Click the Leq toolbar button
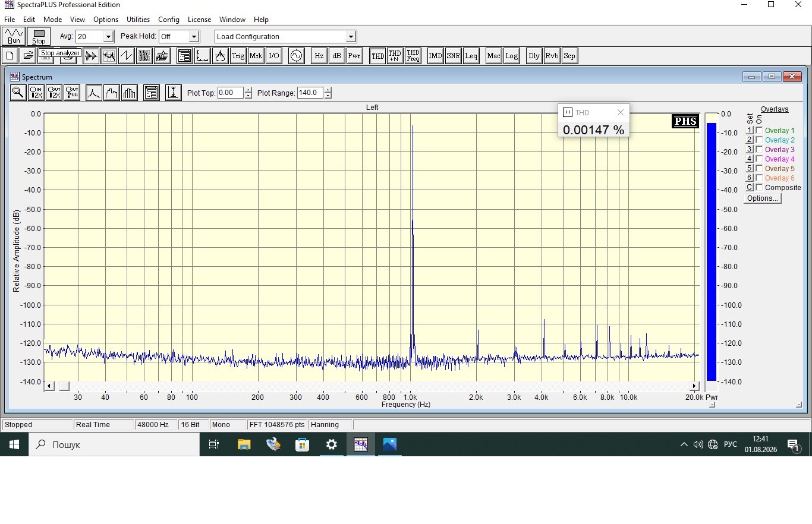Screen dimensions: 812x524 point(471,56)
